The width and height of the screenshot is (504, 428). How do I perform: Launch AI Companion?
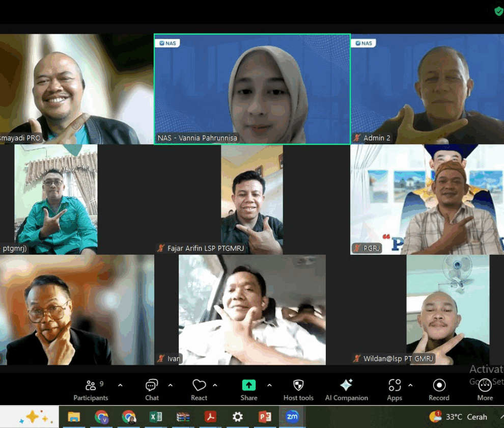[x=346, y=390]
